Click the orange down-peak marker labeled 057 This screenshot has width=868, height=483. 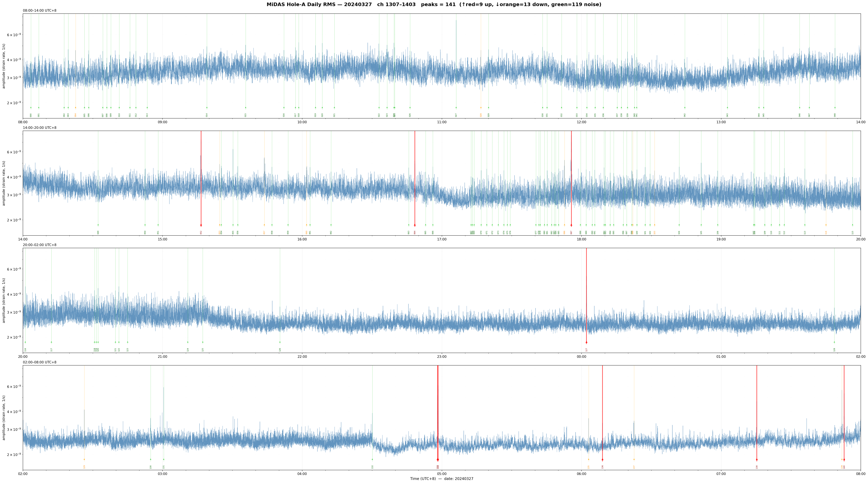coord(264,225)
